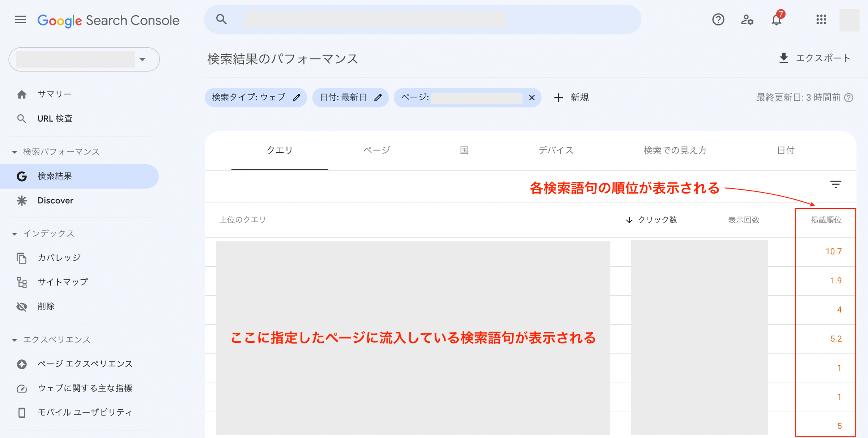Screen dimensions: 868x438
Task: Switch to the 検索での見え方 tab
Action: (675, 150)
